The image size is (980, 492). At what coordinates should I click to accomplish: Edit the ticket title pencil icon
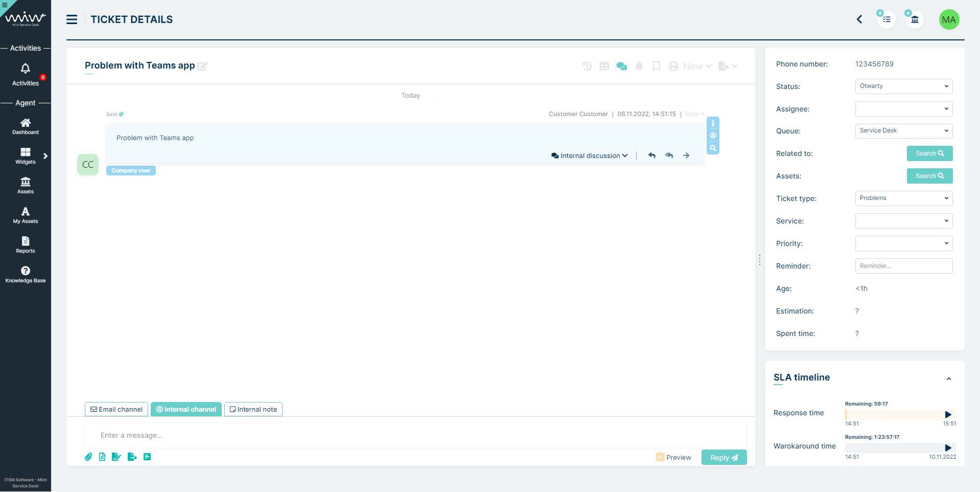(x=203, y=66)
